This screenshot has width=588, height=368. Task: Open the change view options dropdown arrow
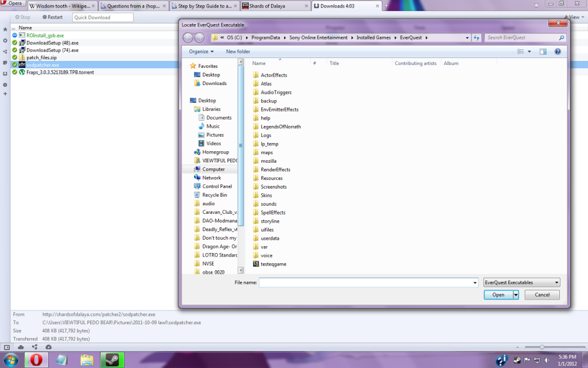pos(529,51)
